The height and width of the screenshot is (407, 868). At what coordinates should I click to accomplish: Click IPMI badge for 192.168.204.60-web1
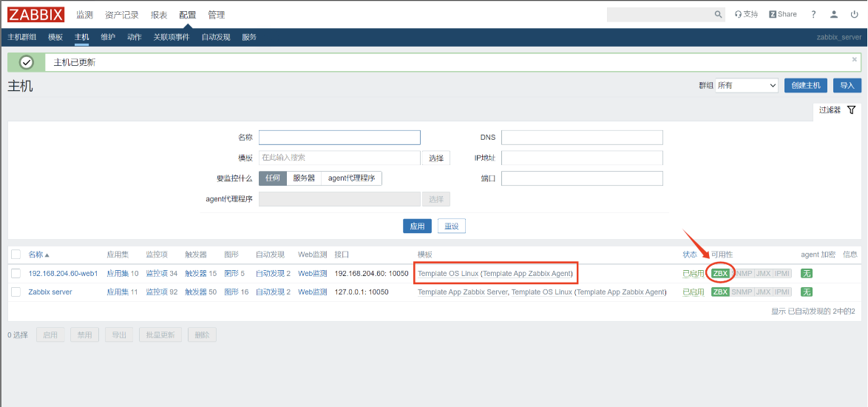[782, 274]
